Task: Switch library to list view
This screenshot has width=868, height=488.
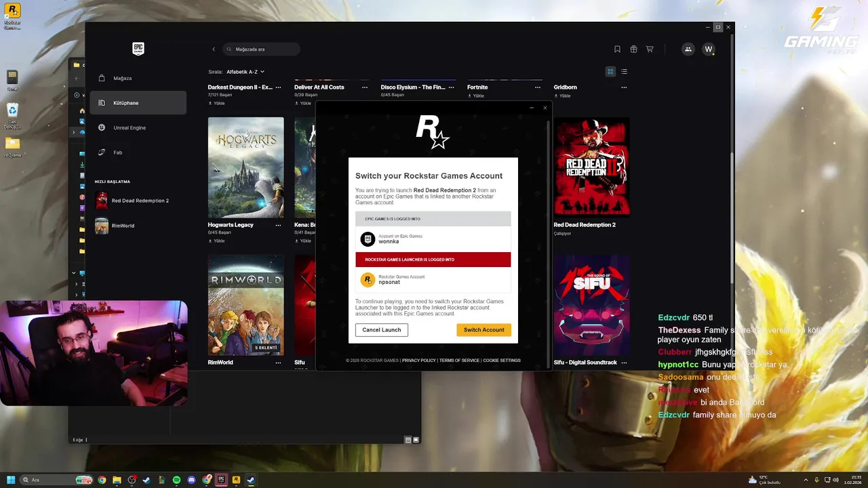Action: (624, 71)
